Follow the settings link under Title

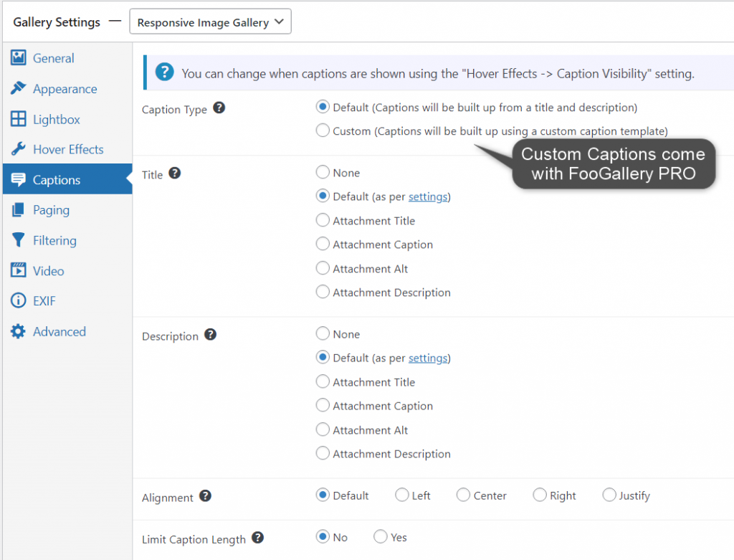[428, 196]
